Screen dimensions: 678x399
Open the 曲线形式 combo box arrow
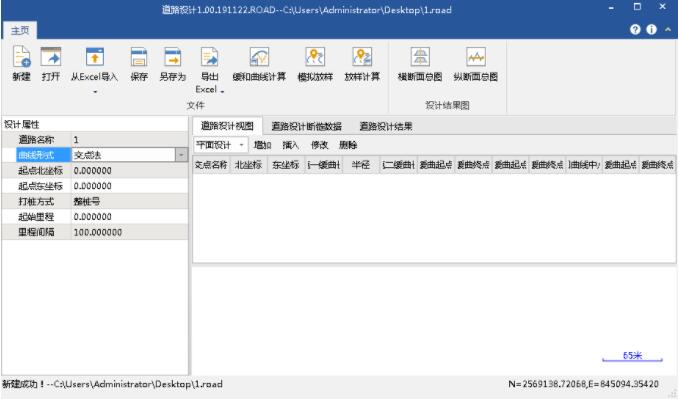pos(181,155)
